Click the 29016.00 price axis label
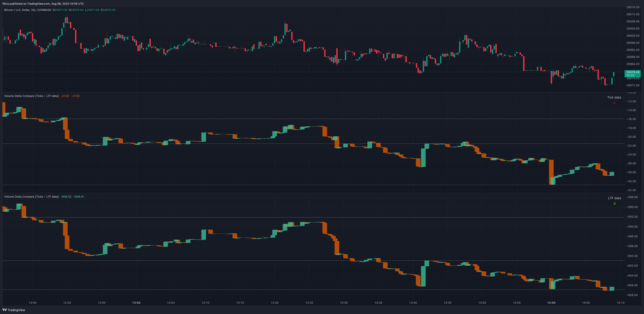The image size is (644, 314). pos(633,7)
